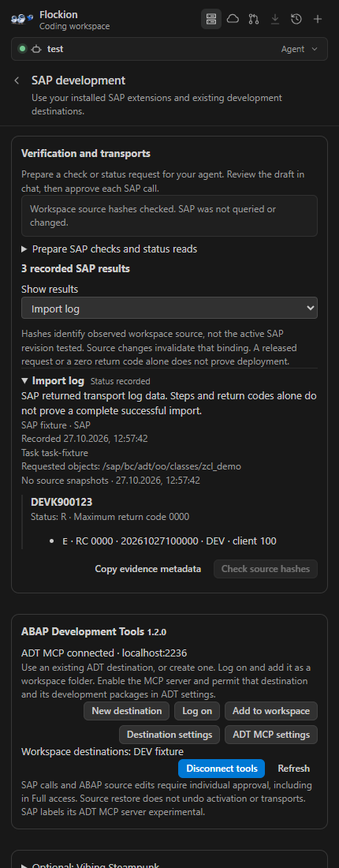This screenshot has height=868, width=339.
Task: Open ADT MCP settings
Action: (x=271, y=735)
